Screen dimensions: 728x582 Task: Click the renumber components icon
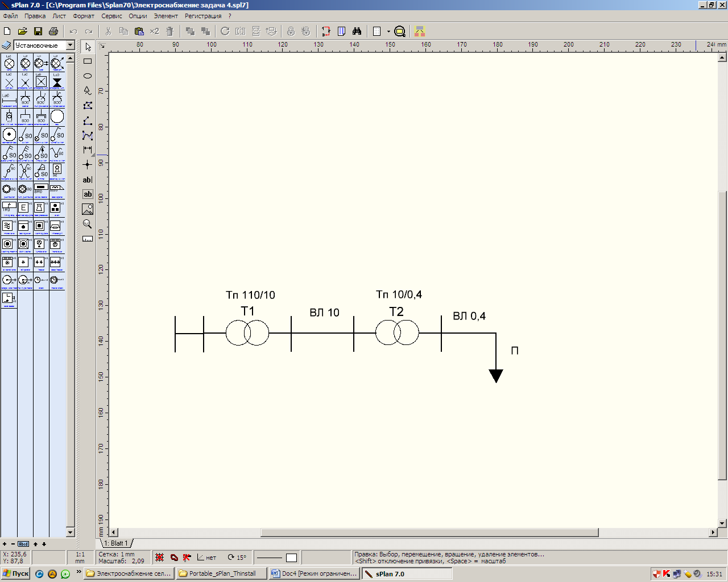326,31
